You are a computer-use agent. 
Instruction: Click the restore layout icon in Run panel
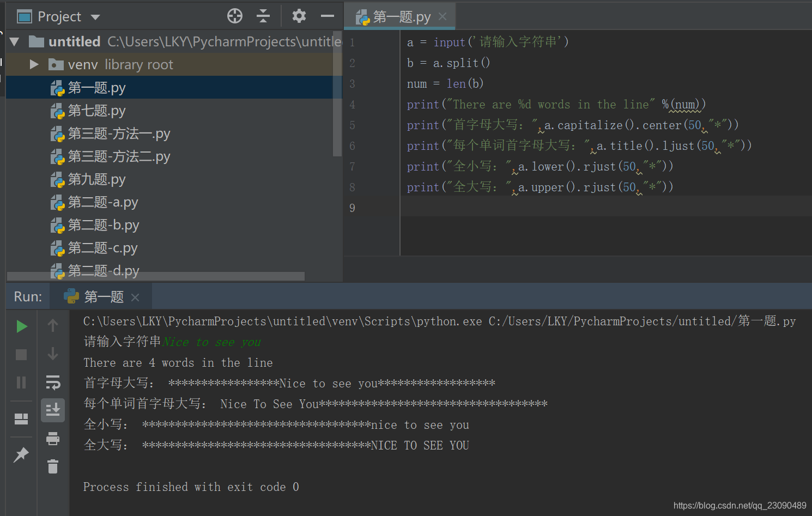(21, 418)
